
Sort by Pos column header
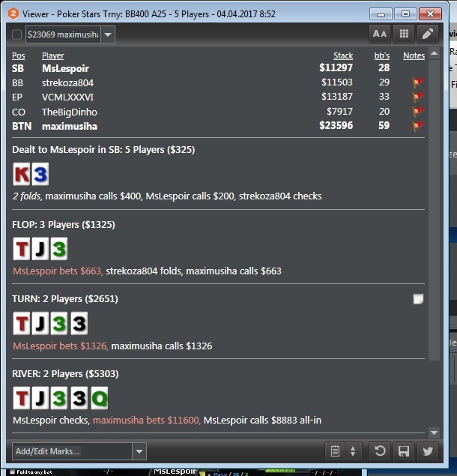tap(19, 56)
